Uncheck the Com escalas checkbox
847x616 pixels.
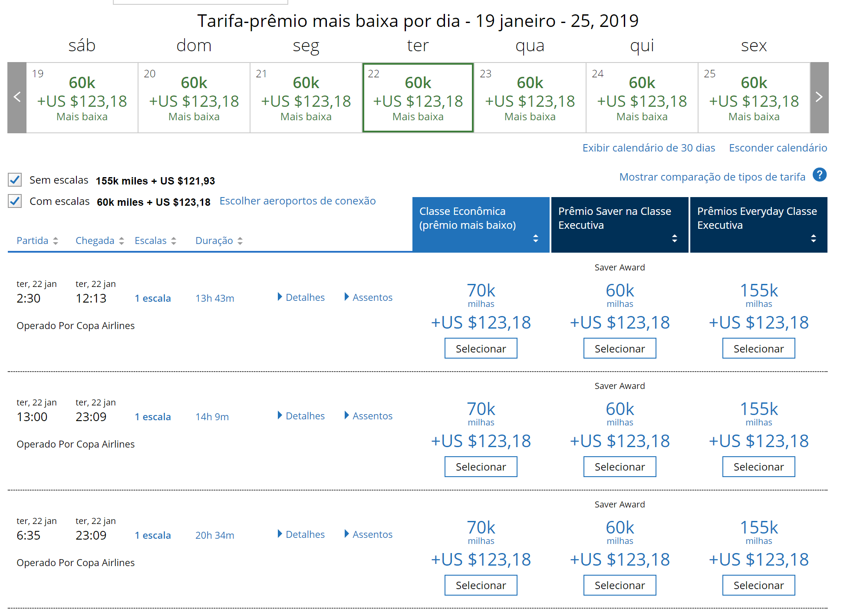tap(15, 201)
